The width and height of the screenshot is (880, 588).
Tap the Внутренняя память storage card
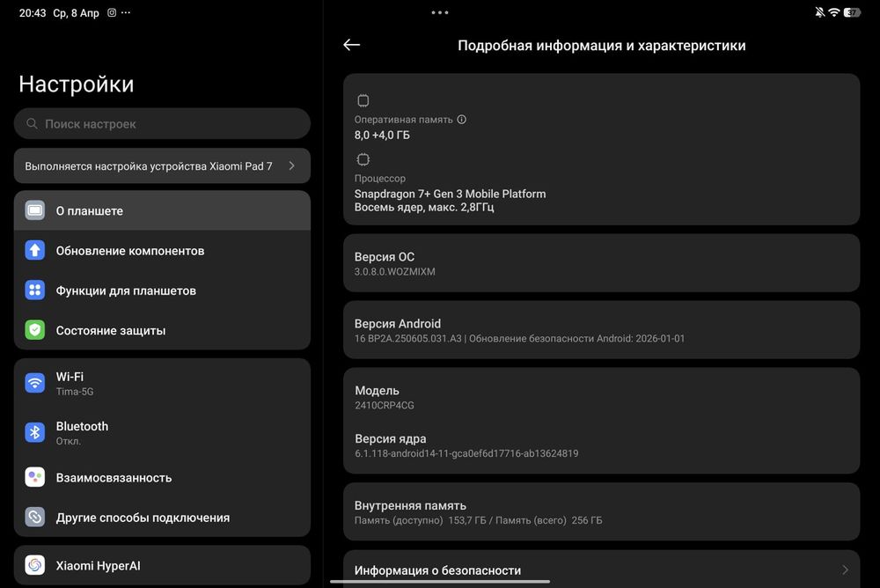pos(601,511)
